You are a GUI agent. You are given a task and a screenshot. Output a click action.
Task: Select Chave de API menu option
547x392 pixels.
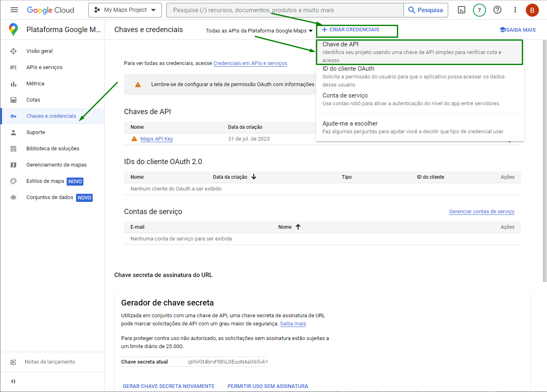pyautogui.click(x=419, y=52)
